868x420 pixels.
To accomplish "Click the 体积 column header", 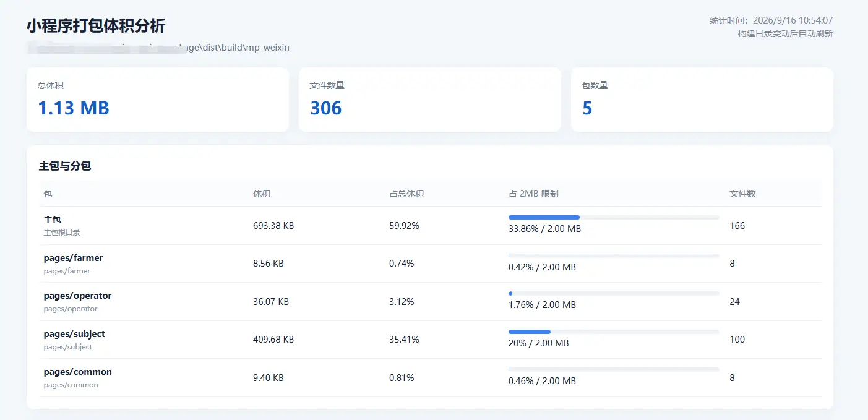I will (x=262, y=194).
